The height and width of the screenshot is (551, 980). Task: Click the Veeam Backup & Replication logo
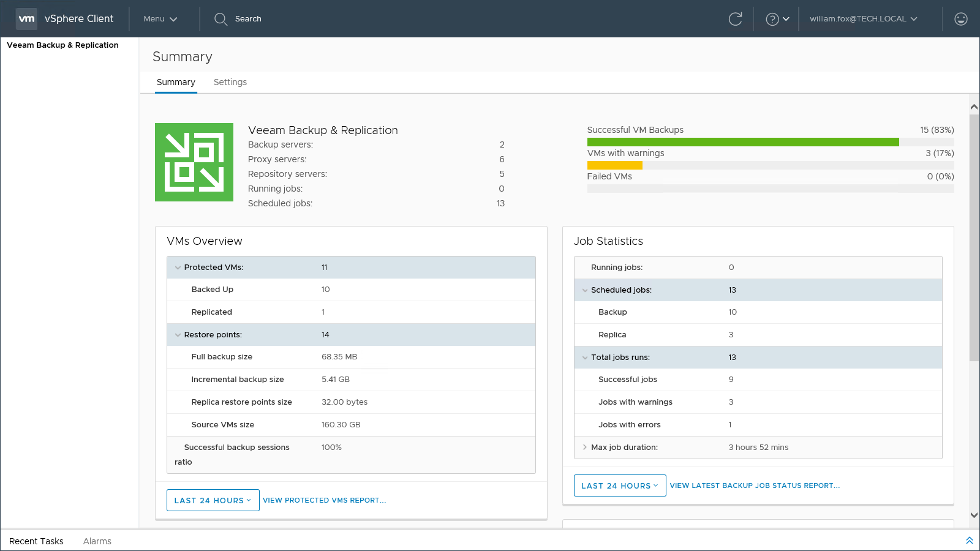194,162
